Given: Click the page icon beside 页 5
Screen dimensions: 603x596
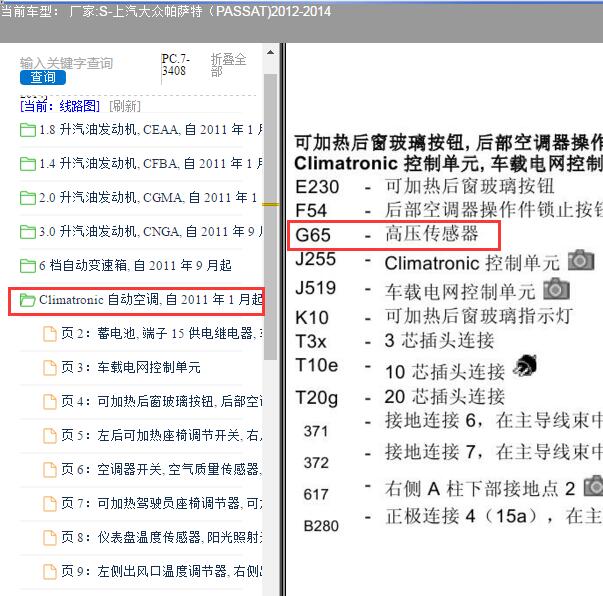Looking at the screenshot, I should [x=50, y=436].
